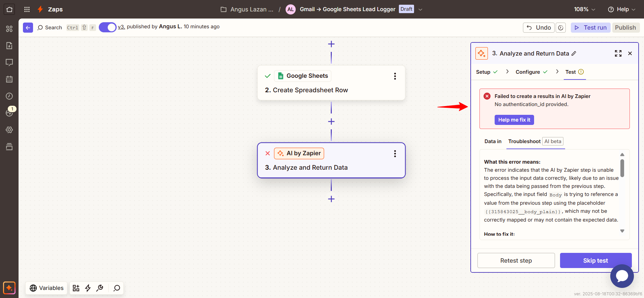Click the AI beta badge
644x298 pixels.
[x=553, y=141]
